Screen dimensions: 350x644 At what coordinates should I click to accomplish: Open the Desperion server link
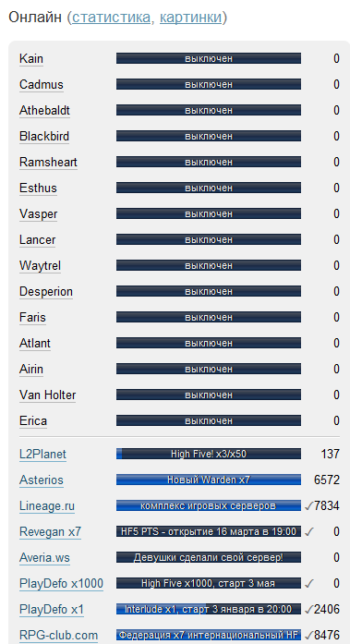coord(46,292)
